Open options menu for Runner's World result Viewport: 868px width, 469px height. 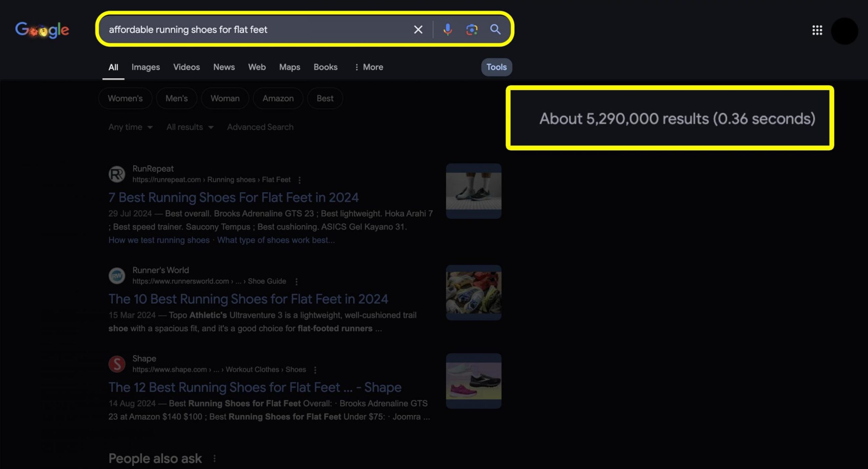(x=296, y=281)
